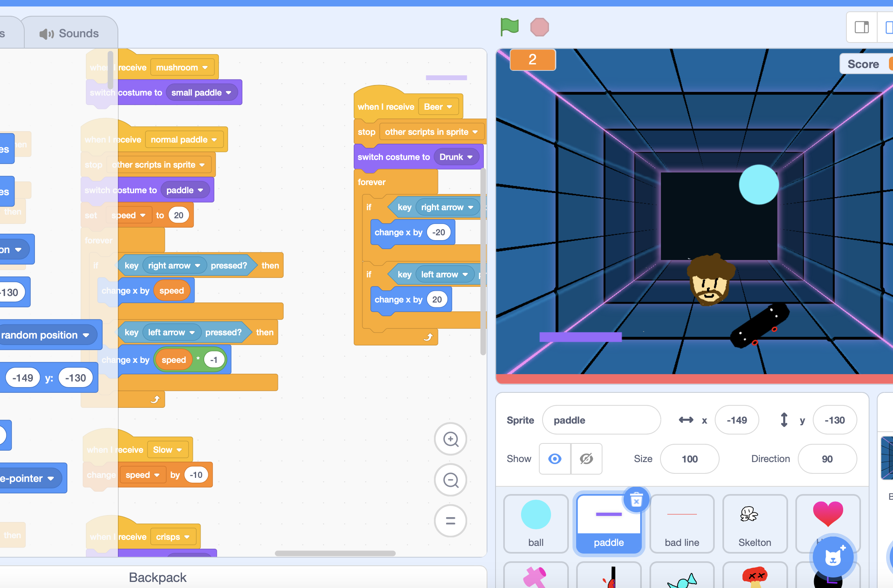Click the 20 value in Beer script change x
Screen dimensions: 893x588
[437, 300]
